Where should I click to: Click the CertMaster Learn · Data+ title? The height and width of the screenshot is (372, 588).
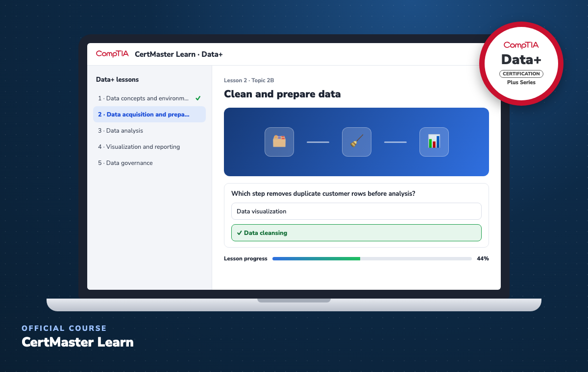point(179,54)
